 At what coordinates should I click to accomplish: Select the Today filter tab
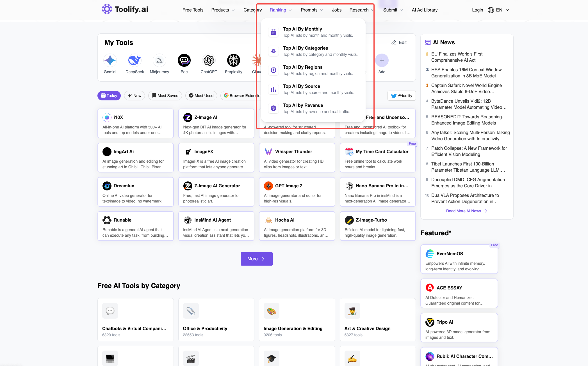pyautogui.click(x=109, y=96)
